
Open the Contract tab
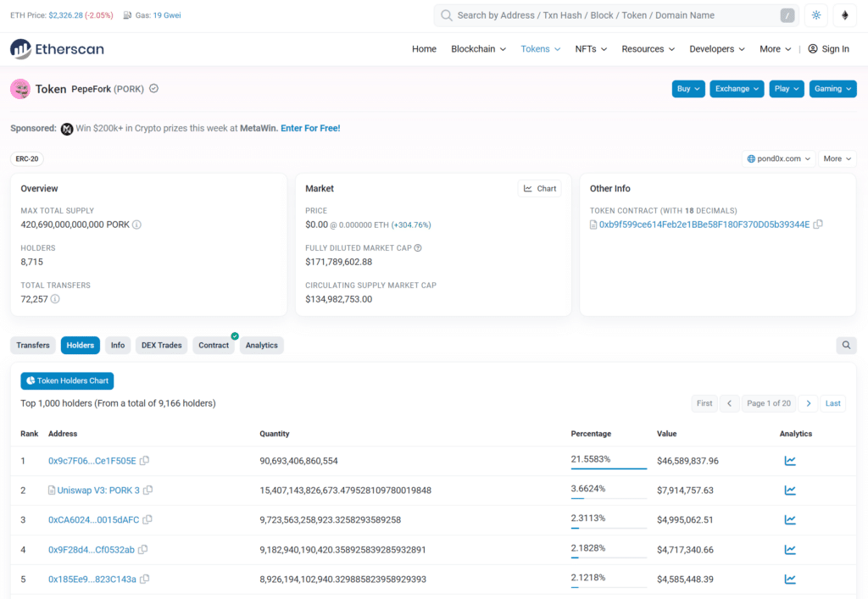214,345
